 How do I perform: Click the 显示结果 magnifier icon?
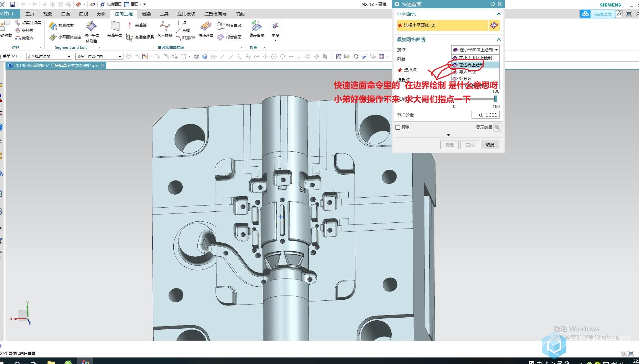pyautogui.click(x=497, y=128)
